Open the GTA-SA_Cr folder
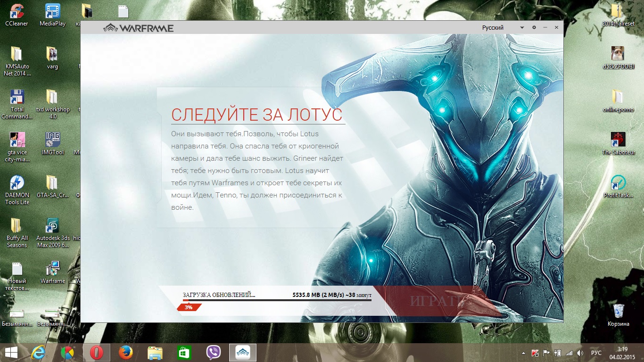This screenshot has width=644, height=362. coord(52,187)
